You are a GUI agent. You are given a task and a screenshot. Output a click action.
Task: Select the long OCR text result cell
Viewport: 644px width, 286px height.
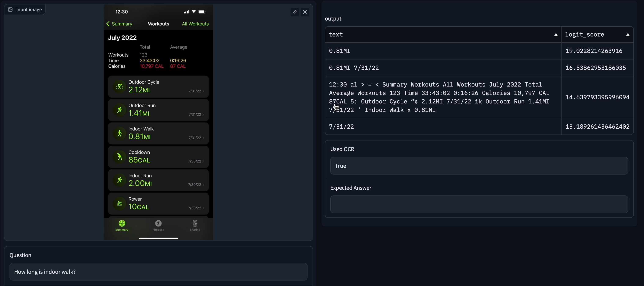pos(443,97)
